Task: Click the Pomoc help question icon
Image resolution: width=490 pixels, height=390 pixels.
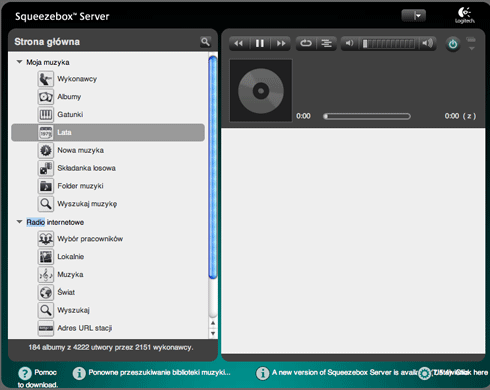Action: (25, 373)
